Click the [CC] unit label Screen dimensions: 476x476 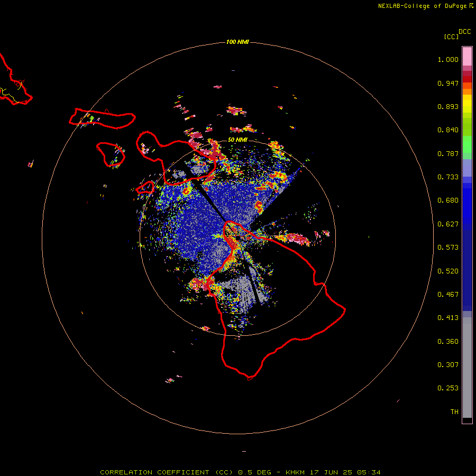coord(451,36)
